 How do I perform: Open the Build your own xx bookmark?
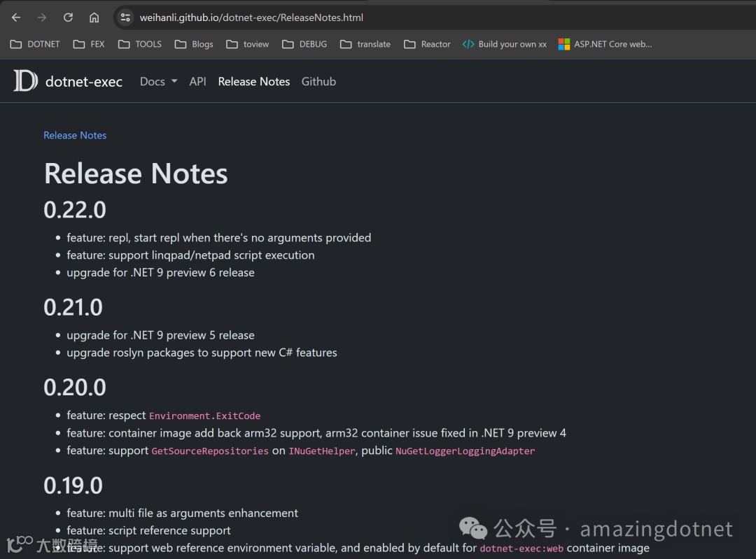coord(505,44)
